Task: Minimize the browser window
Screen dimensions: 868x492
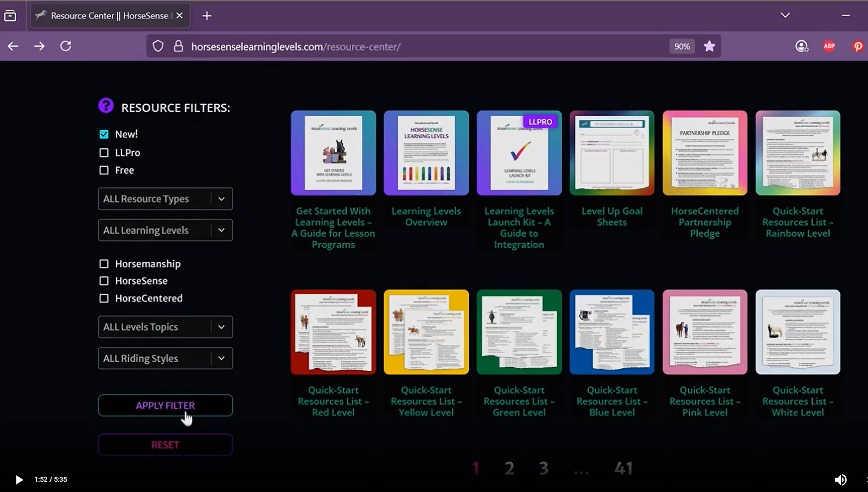Action: (846, 16)
